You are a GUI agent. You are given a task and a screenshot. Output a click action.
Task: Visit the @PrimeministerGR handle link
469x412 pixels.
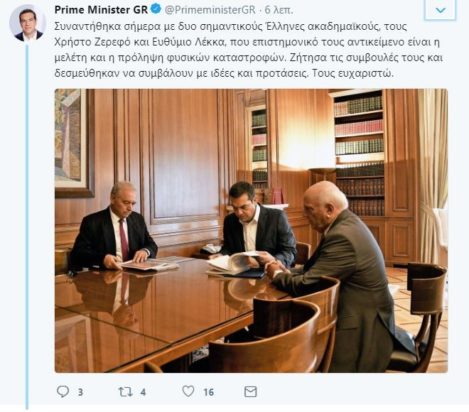[x=210, y=10]
